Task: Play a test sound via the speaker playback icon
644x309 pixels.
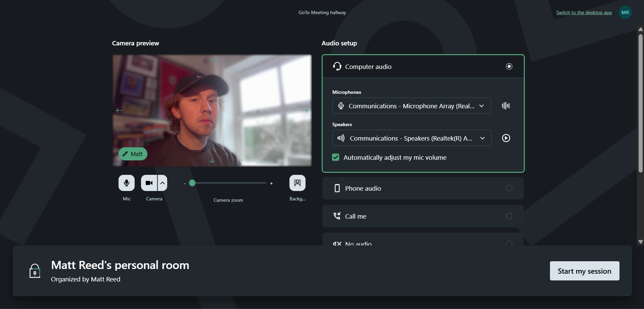Action: coord(506,138)
